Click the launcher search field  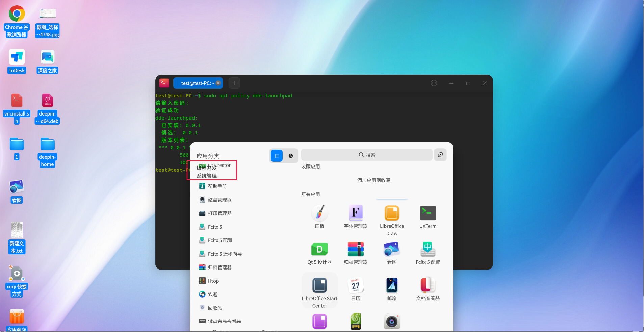coord(366,155)
